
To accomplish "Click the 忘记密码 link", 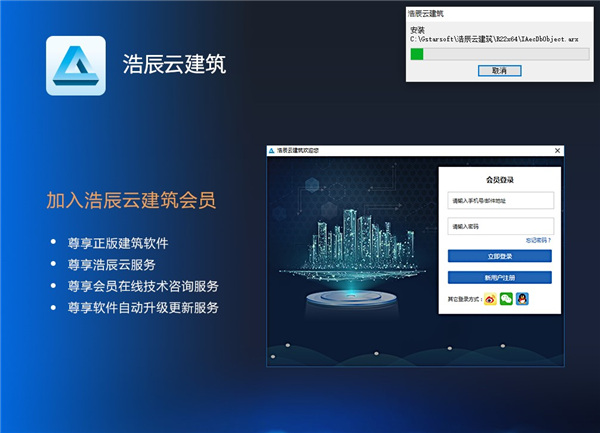I will click(x=538, y=240).
